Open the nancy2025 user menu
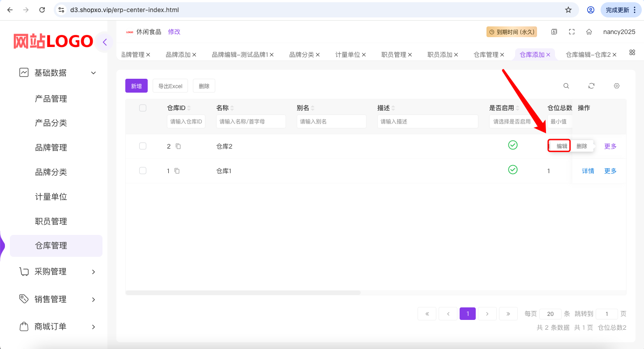 coord(619,32)
